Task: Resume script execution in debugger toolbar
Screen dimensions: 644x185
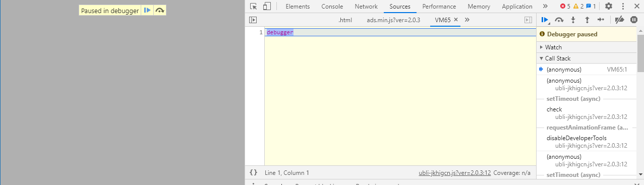Action: pos(545,20)
